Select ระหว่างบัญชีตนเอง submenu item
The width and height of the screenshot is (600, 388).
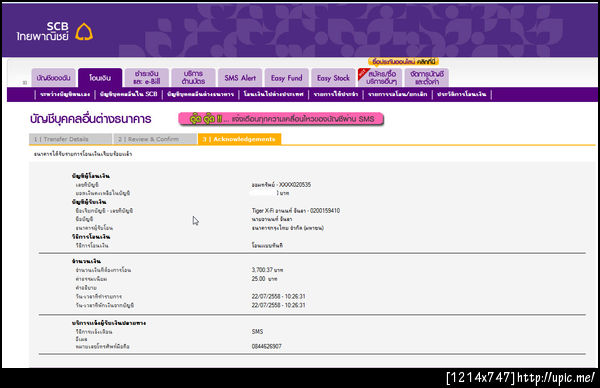point(65,94)
